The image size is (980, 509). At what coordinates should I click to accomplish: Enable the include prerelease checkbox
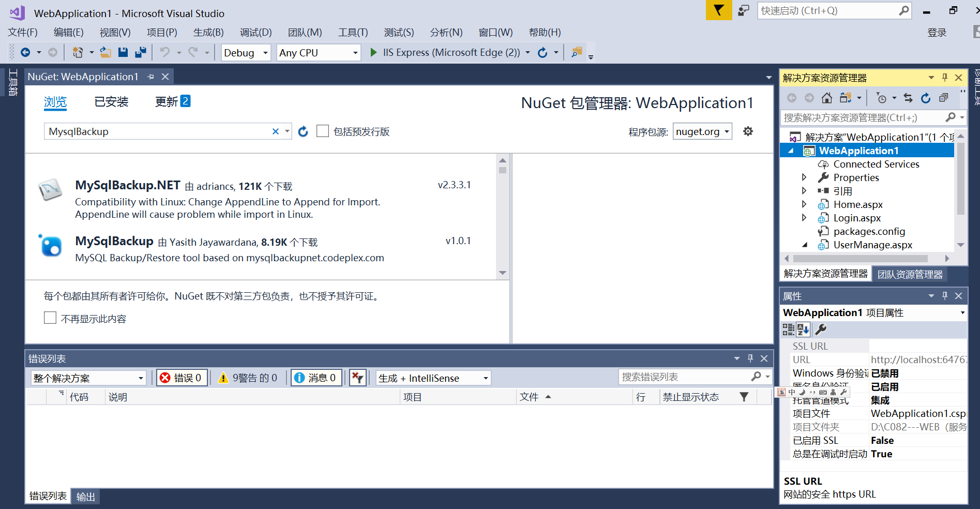point(323,131)
